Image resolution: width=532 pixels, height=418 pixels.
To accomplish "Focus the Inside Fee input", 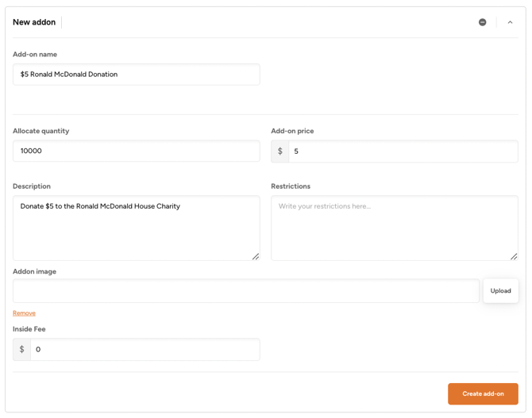I will click(145, 350).
